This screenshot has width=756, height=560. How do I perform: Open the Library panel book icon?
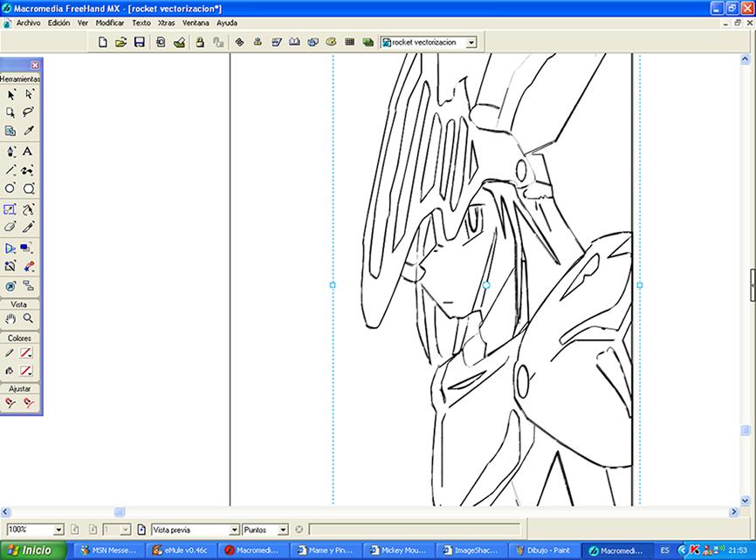pos(294,43)
